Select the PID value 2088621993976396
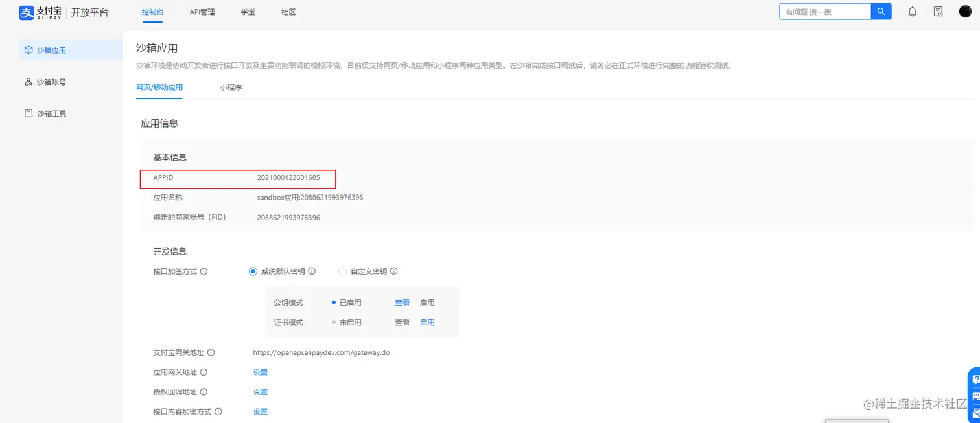The width and height of the screenshot is (980, 423). coord(288,217)
